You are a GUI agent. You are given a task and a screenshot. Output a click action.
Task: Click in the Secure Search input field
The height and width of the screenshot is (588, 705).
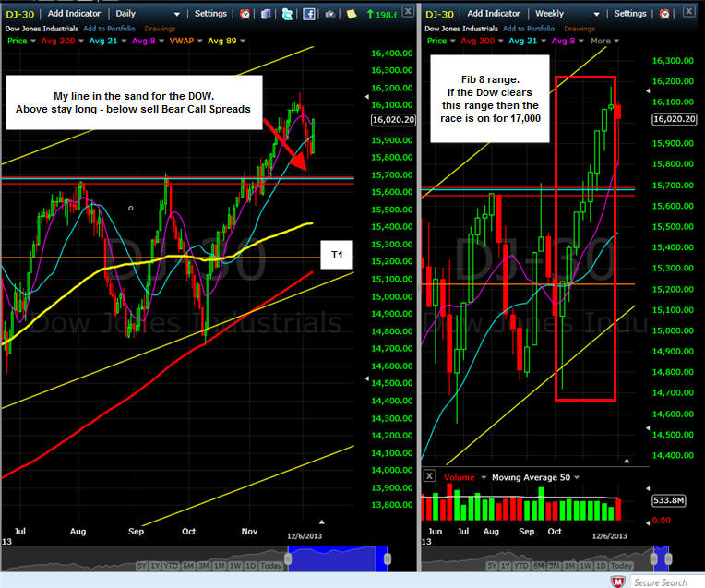(668, 582)
